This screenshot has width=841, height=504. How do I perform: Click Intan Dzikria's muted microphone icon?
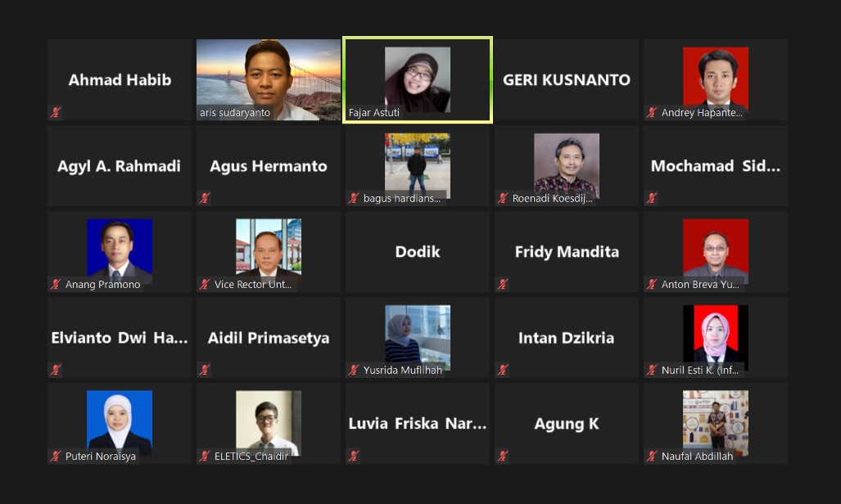point(503,370)
